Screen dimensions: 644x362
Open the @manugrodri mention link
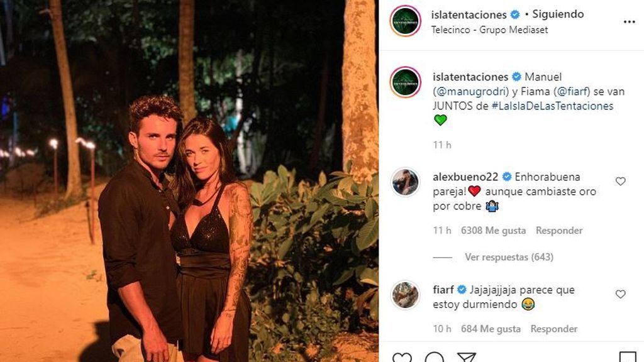[462, 92]
